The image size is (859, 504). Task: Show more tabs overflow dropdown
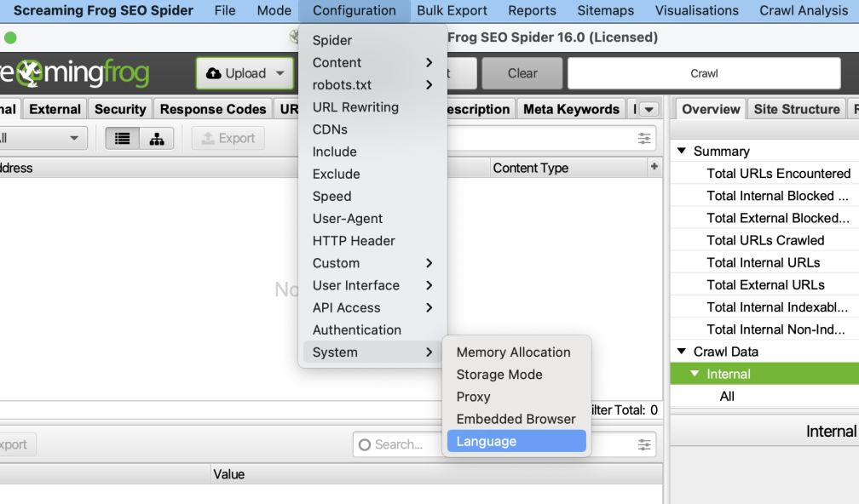coord(649,110)
